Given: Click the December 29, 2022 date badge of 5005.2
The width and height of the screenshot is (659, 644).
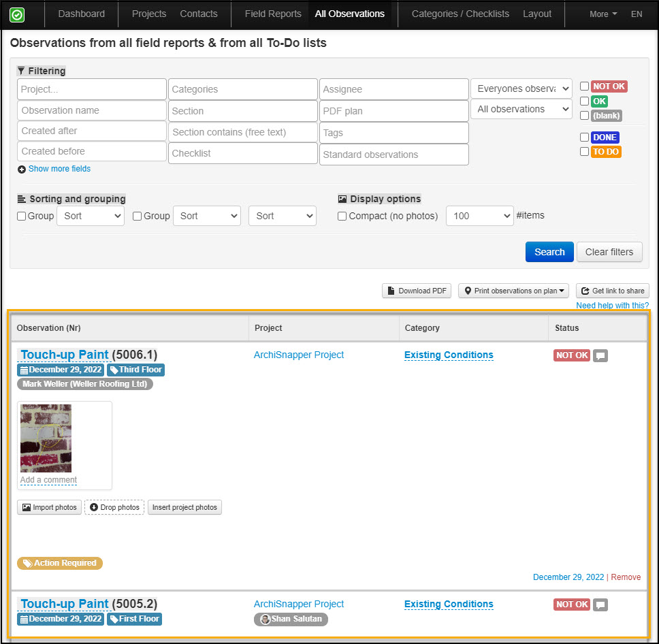Looking at the screenshot, I should (x=61, y=619).
